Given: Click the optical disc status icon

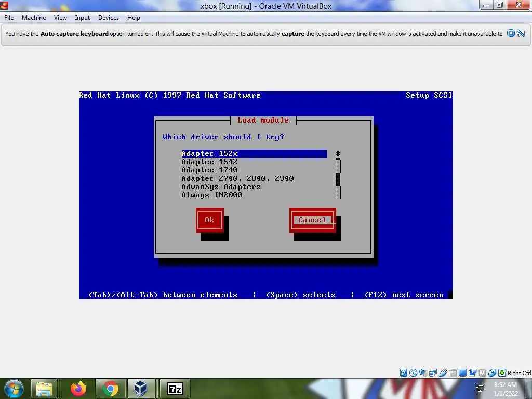Looking at the screenshot, I should pyautogui.click(x=413, y=373).
